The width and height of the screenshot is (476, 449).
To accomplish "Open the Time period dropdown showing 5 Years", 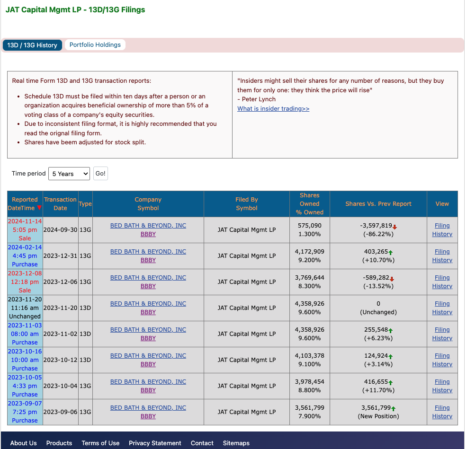I will [x=69, y=174].
